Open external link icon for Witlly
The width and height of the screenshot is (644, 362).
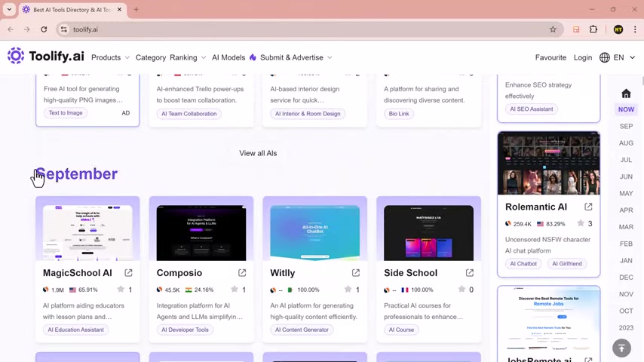(356, 273)
